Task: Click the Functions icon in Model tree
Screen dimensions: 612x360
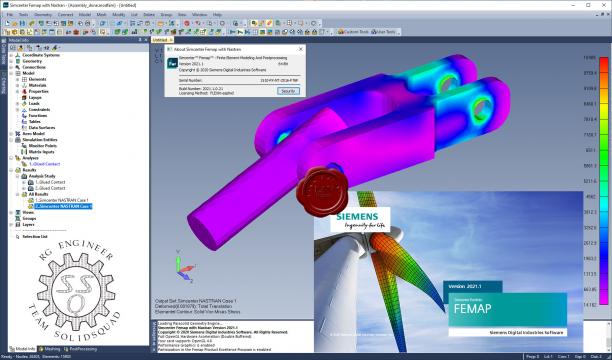Action: click(24, 116)
